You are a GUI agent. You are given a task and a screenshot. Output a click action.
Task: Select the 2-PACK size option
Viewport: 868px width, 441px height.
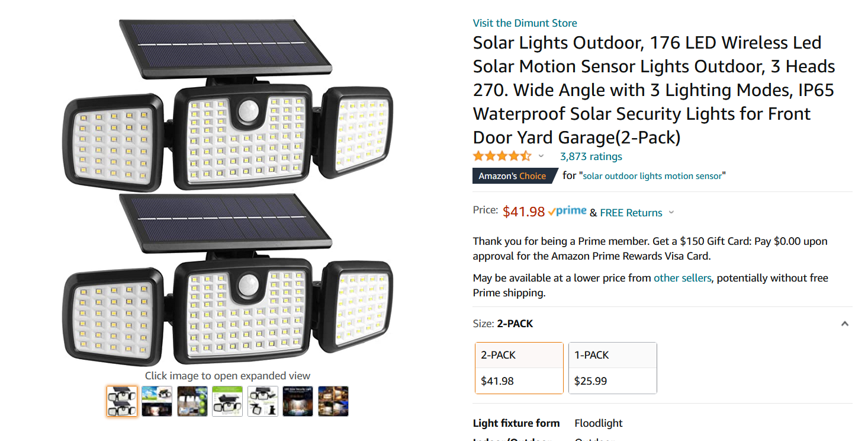519,367
